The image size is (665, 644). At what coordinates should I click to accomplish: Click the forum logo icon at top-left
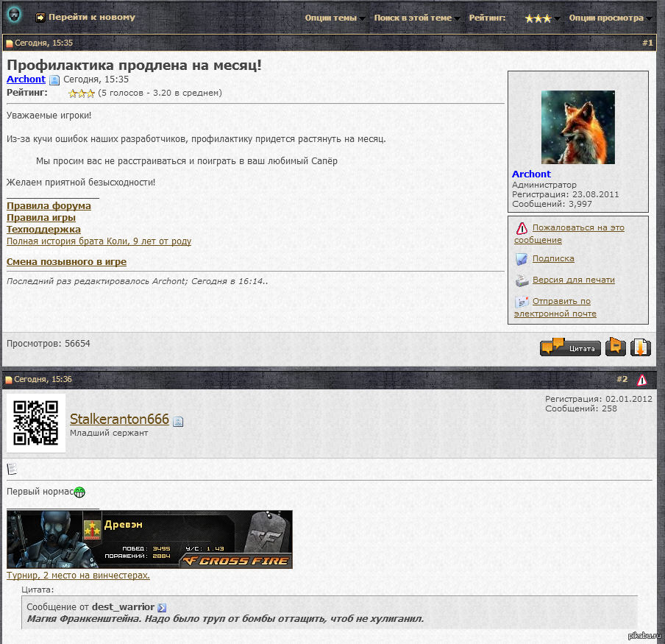click(x=15, y=16)
